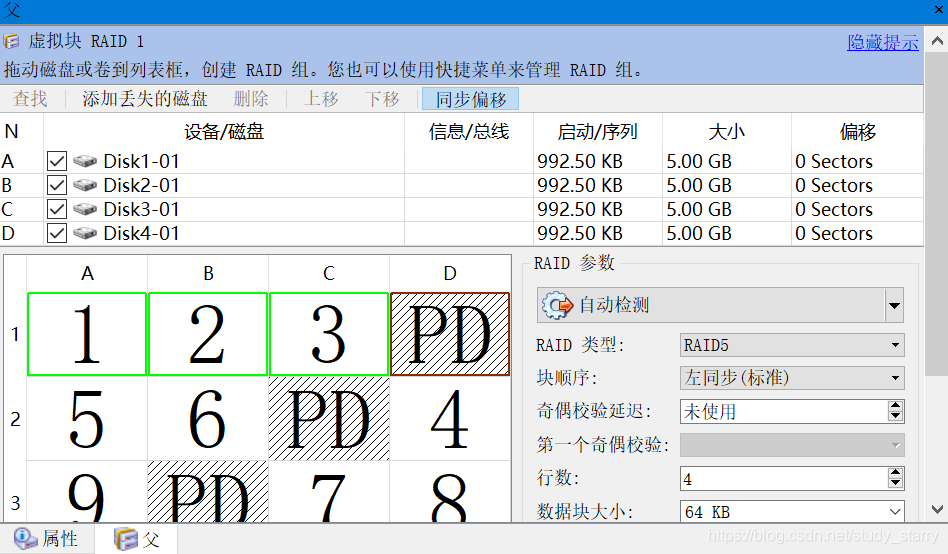The image size is (948, 554).
Task: Uncheck the Disk3-01 checkbox
Action: tap(57, 209)
